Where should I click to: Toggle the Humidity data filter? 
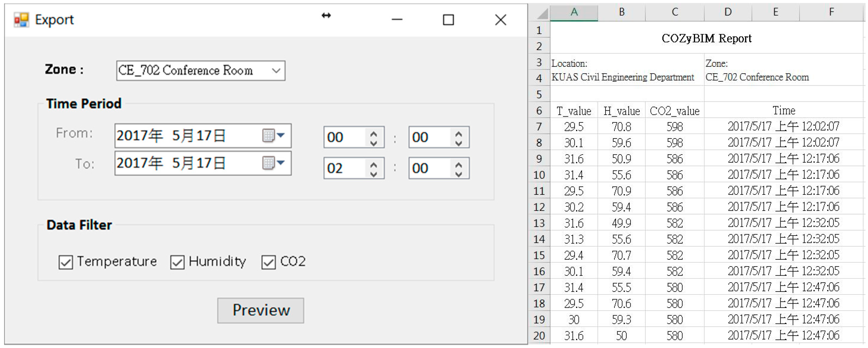coord(177,262)
